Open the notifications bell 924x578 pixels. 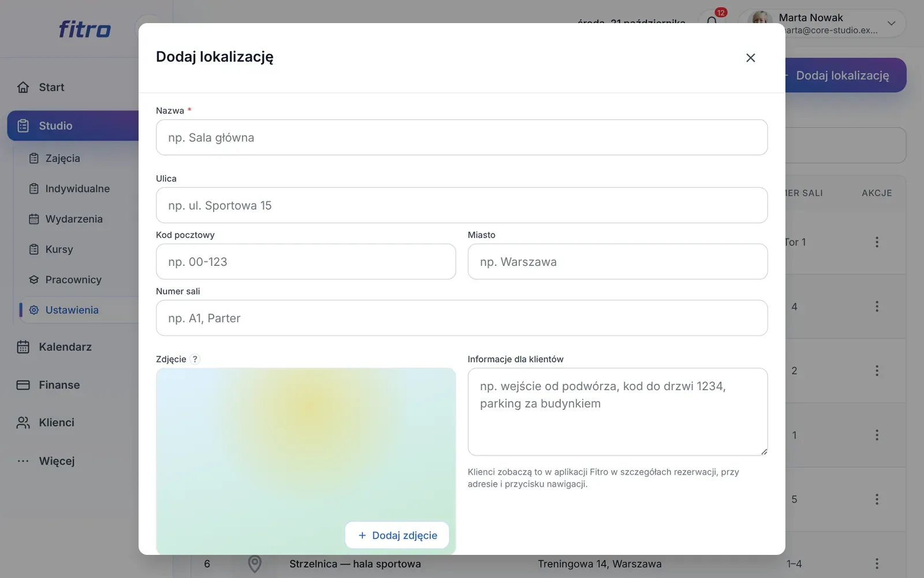coord(712,21)
